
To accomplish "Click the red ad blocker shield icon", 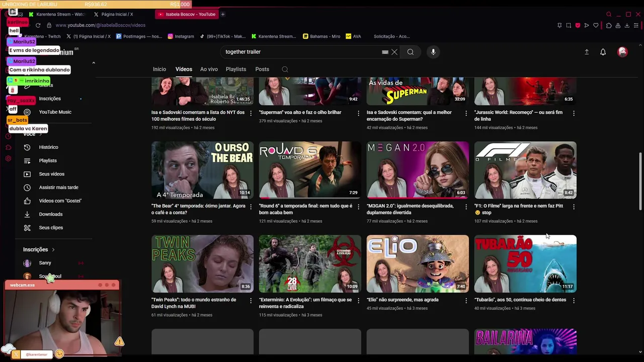I will 578,25.
